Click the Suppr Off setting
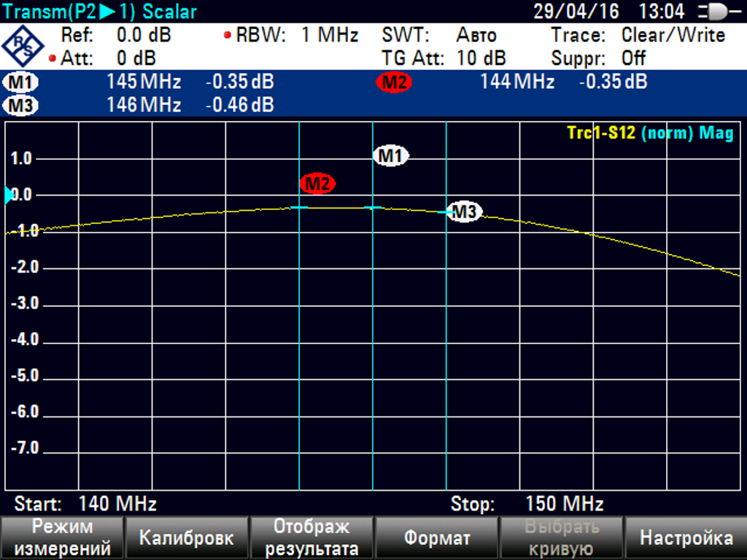The height and width of the screenshot is (560, 747). coord(634,58)
